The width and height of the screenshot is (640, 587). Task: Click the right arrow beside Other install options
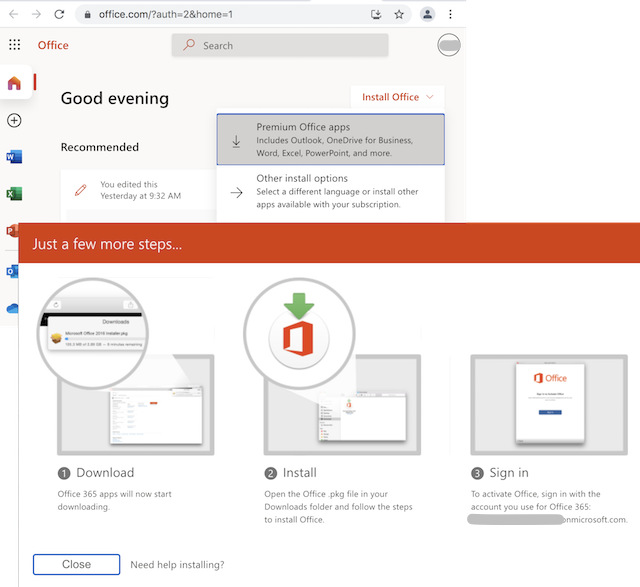(236, 192)
